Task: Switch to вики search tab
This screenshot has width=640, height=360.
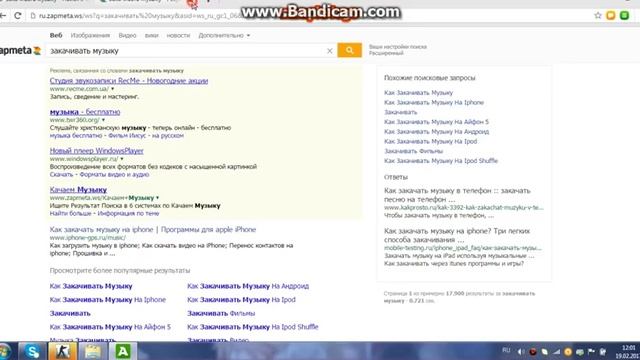Action: tap(151, 36)
